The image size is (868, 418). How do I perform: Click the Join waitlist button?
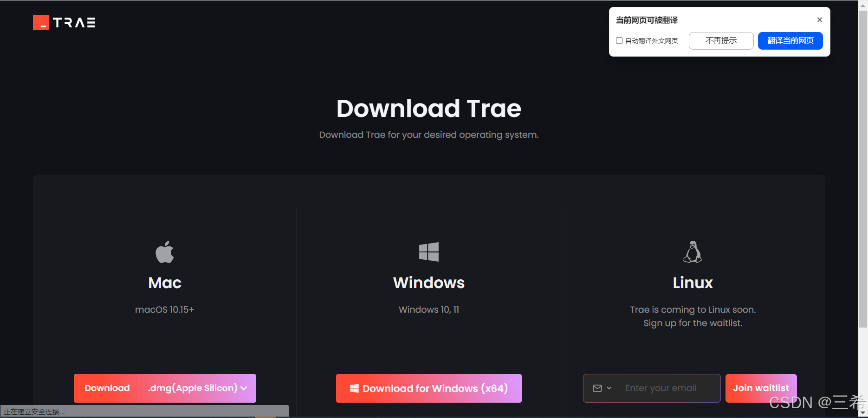click(761, 388)
